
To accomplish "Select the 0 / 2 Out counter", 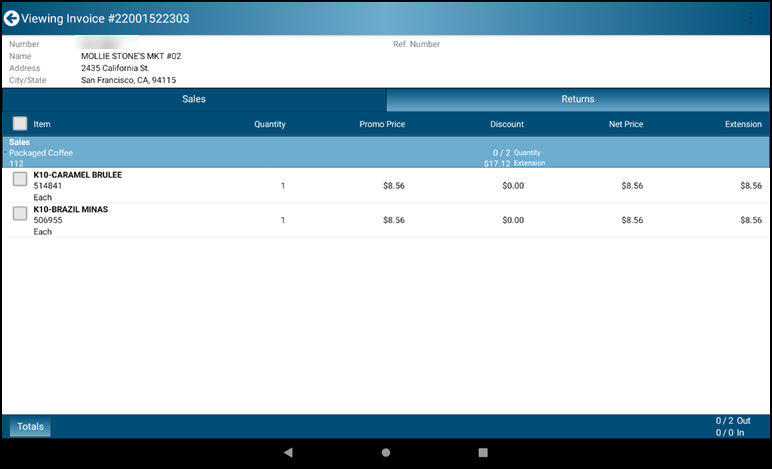I will pos(733,421).
